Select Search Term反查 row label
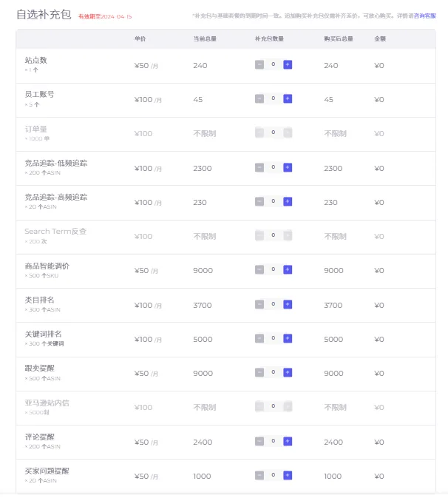Screen dimensions: 448x501 point(55,231)
